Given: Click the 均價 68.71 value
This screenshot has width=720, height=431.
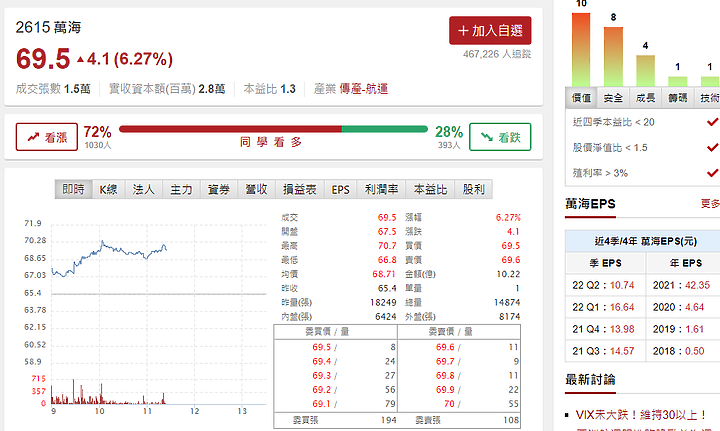Looking at the screenshot, I should [384, 274].
